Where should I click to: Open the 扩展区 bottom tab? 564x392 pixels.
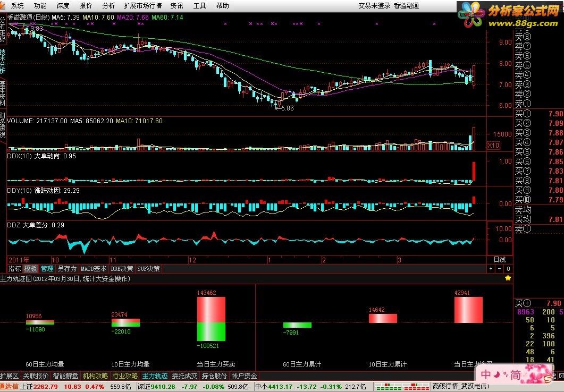pos(9,376)
